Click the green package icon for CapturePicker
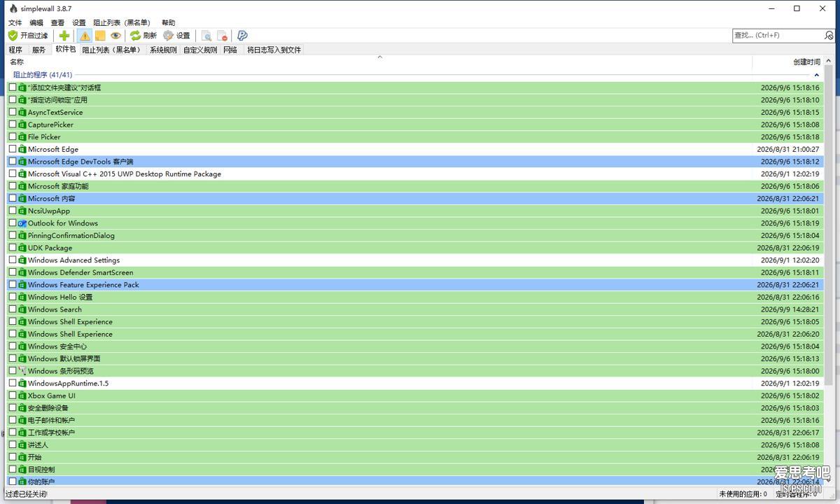 coord(22,125)
